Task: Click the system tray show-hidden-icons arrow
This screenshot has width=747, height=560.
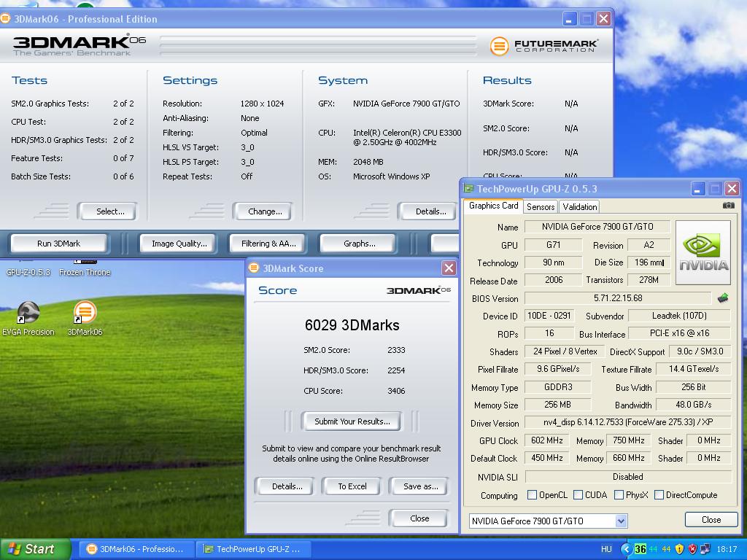Action: click(627, 549)
